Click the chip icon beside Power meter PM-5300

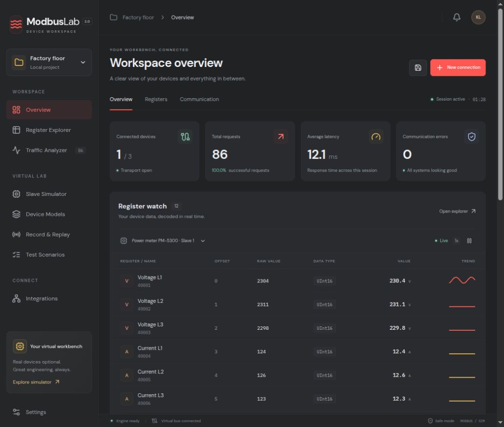coord(124,240)
